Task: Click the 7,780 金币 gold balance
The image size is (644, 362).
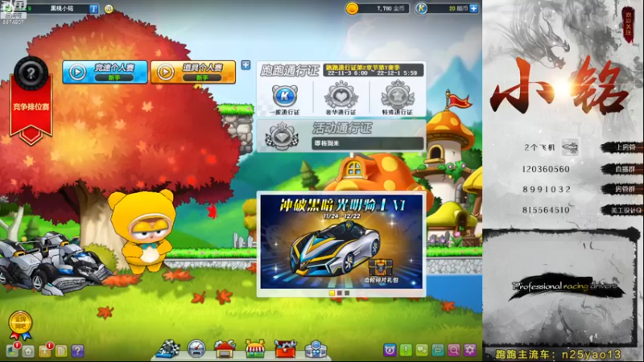Action: click(390, 8)
